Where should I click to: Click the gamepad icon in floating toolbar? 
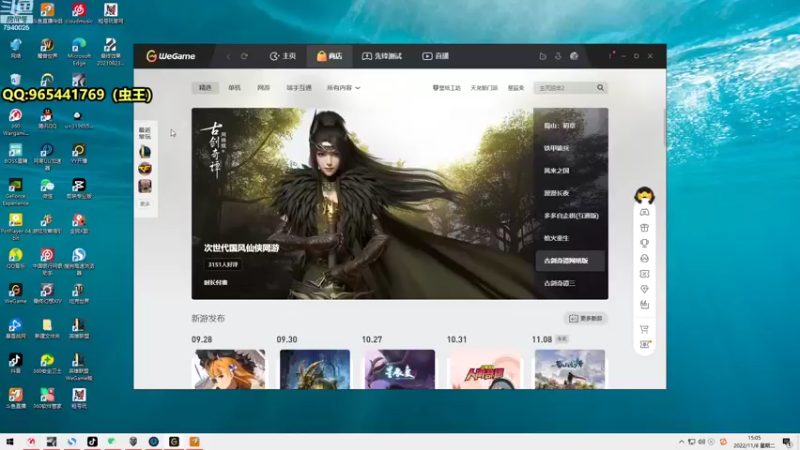coord(644,212)
